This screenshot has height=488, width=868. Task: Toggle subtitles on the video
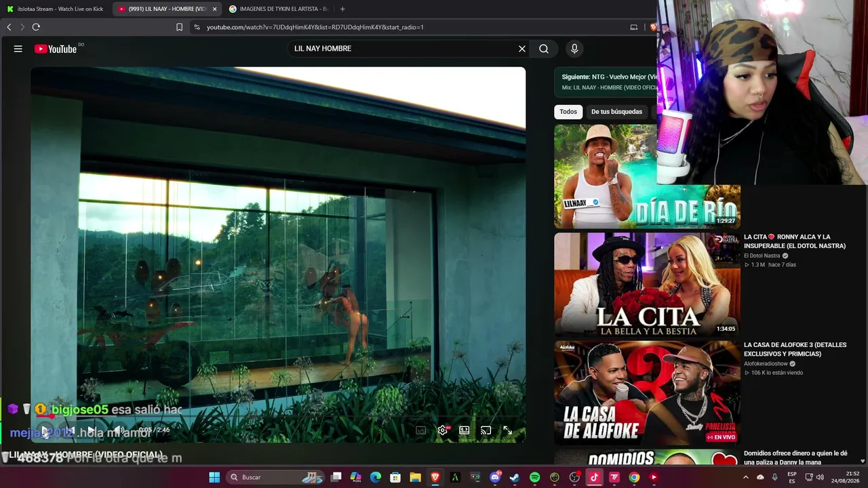421,430
